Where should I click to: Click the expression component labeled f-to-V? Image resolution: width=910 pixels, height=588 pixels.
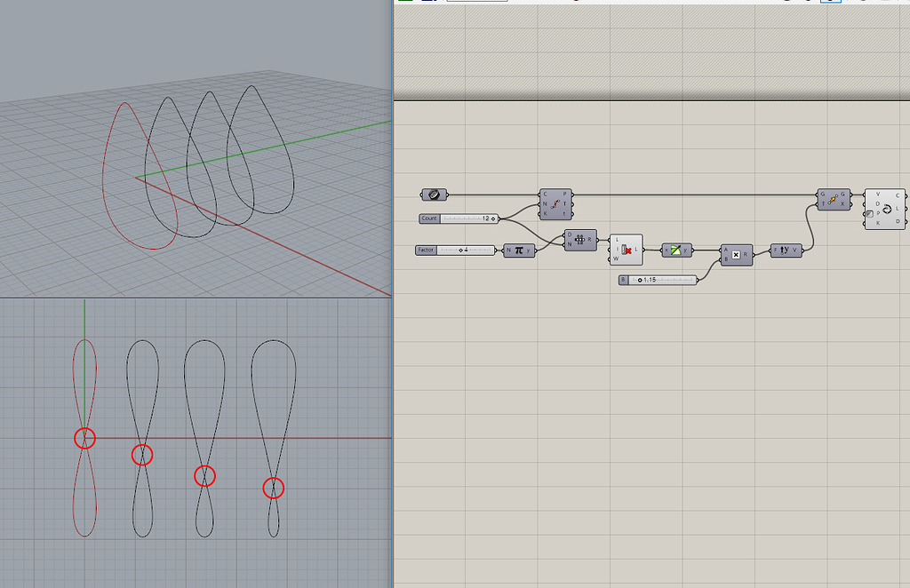point(786,250)
